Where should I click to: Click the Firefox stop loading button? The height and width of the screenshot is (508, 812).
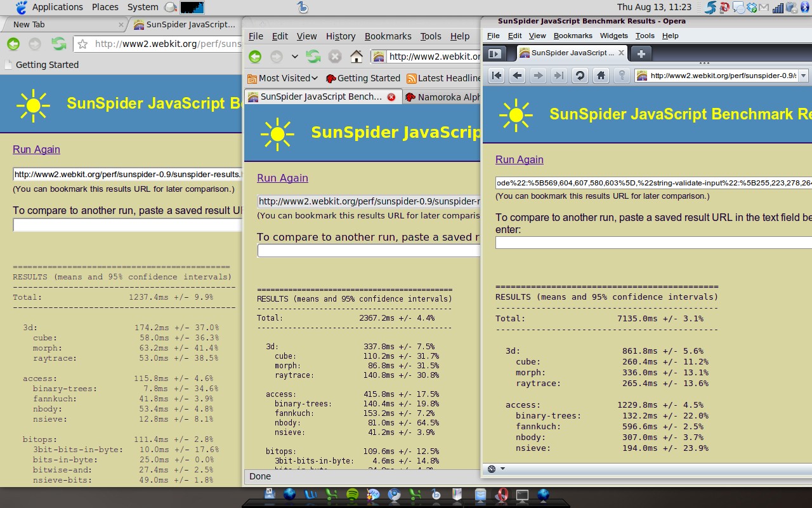(x=335, y=57)
